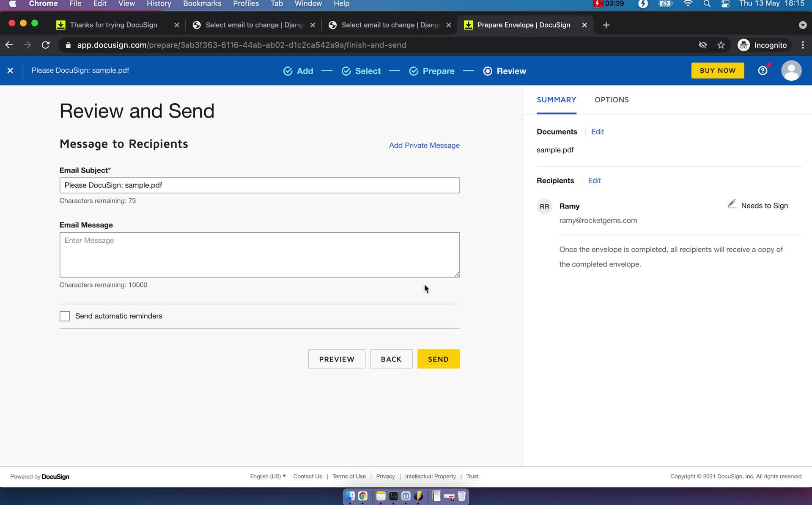Click the user profile icon
The height and width of the screenshot is (505, 812).
tap(792, 70)
